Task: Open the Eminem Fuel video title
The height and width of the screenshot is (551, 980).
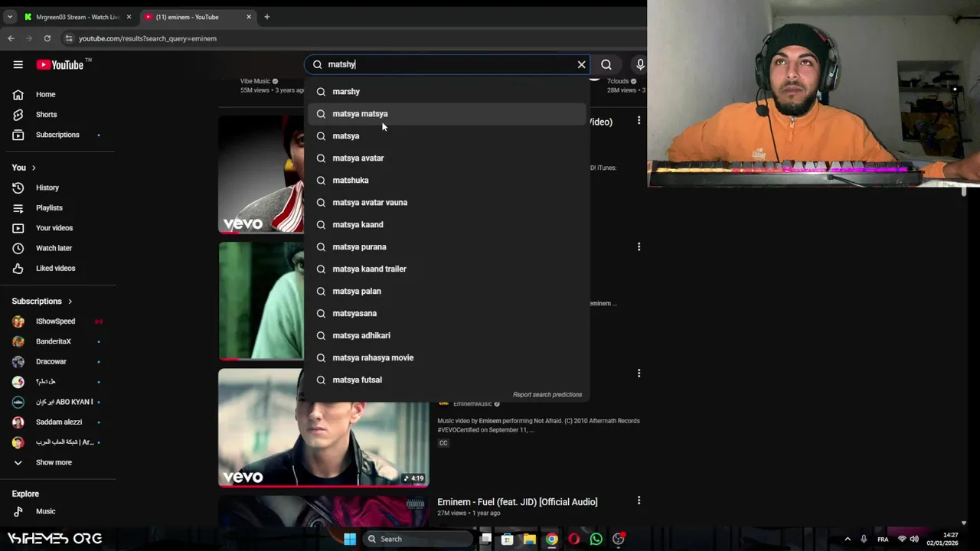Action: click(518, 502)
